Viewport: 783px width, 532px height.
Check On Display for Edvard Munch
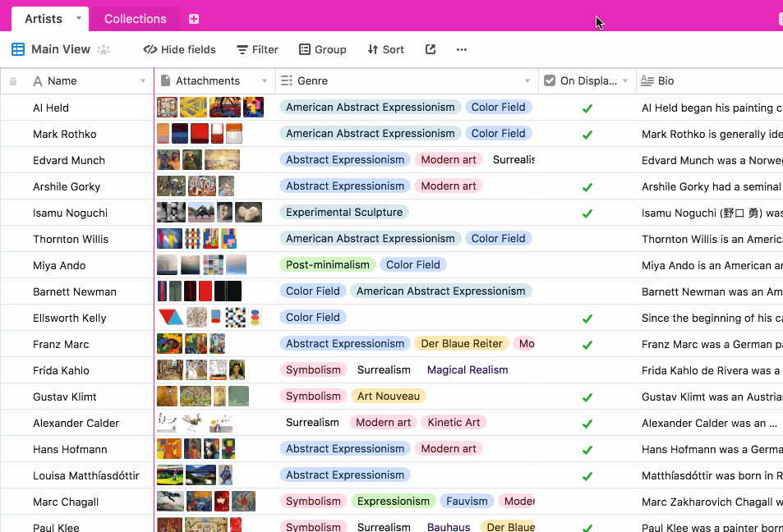pos(587,160)
